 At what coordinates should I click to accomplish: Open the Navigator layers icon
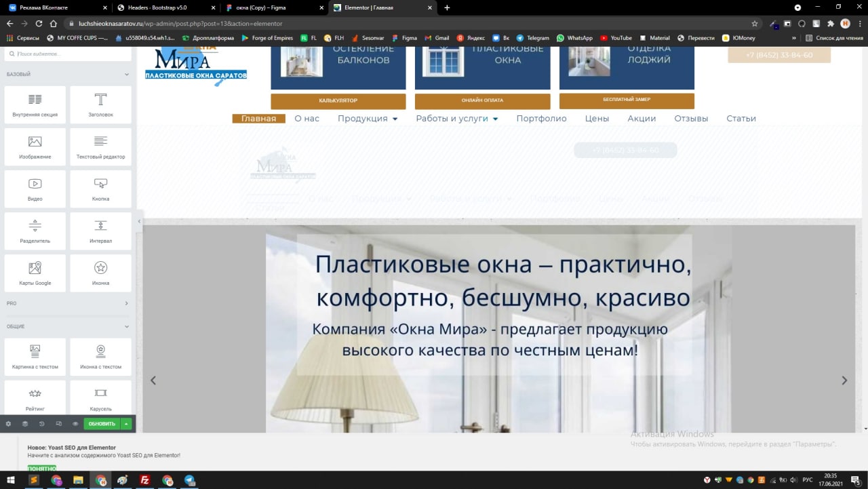click(25, 424)
